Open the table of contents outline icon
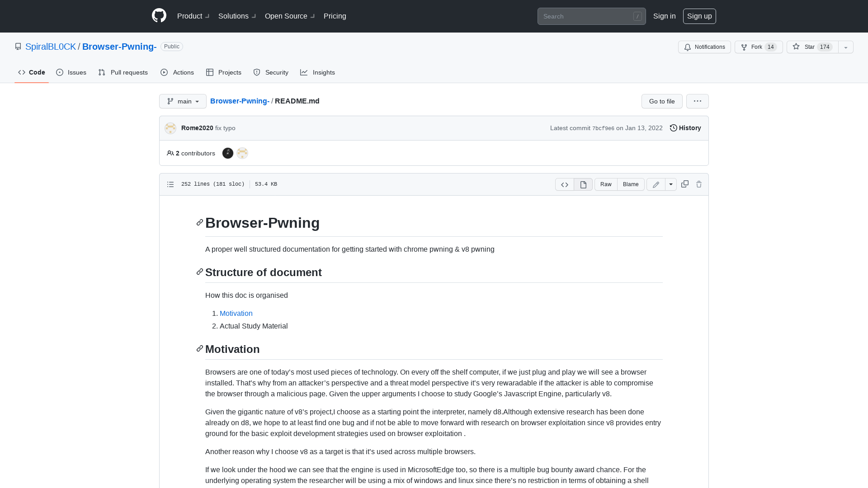This screenshot has height=488, width=868. point(170,184)
